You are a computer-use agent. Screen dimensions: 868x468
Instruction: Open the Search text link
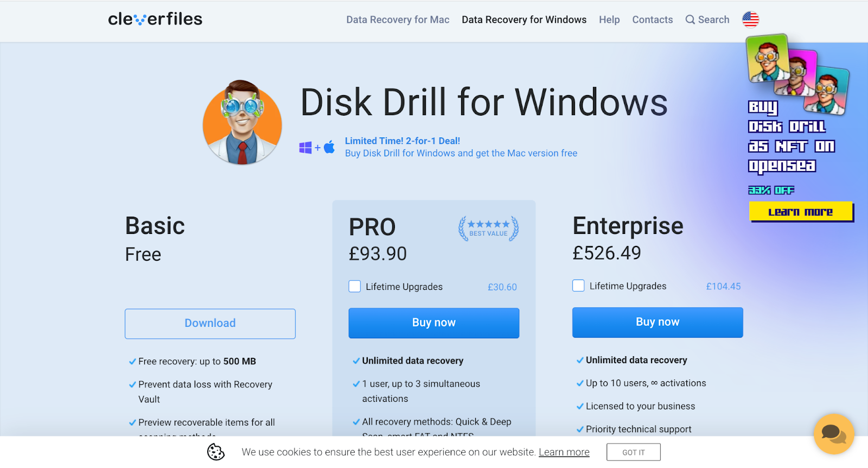[713, 20]
